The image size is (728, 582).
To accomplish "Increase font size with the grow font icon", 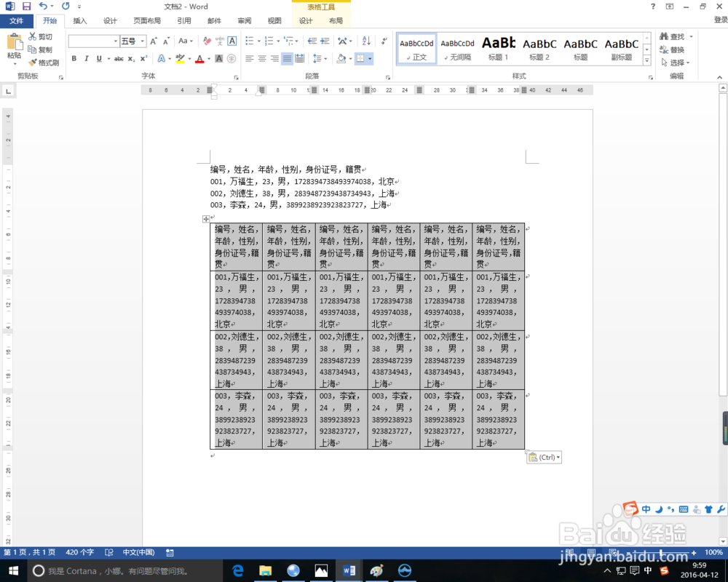I will 154,41.
